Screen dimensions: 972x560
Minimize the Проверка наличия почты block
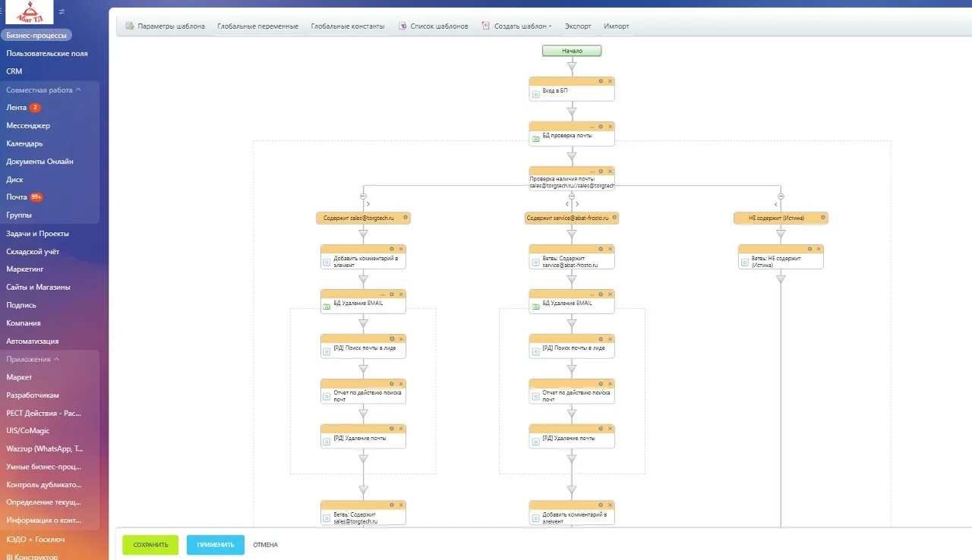592,171
